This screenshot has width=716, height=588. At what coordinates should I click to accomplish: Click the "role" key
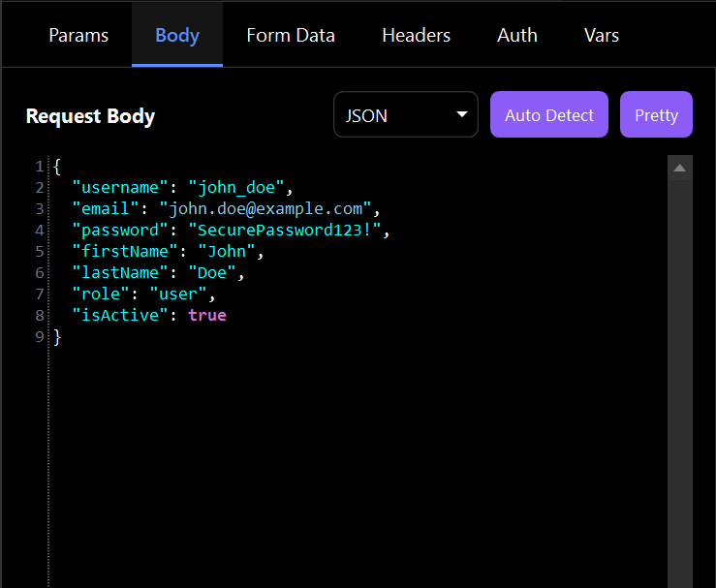(x=101, y=294)
